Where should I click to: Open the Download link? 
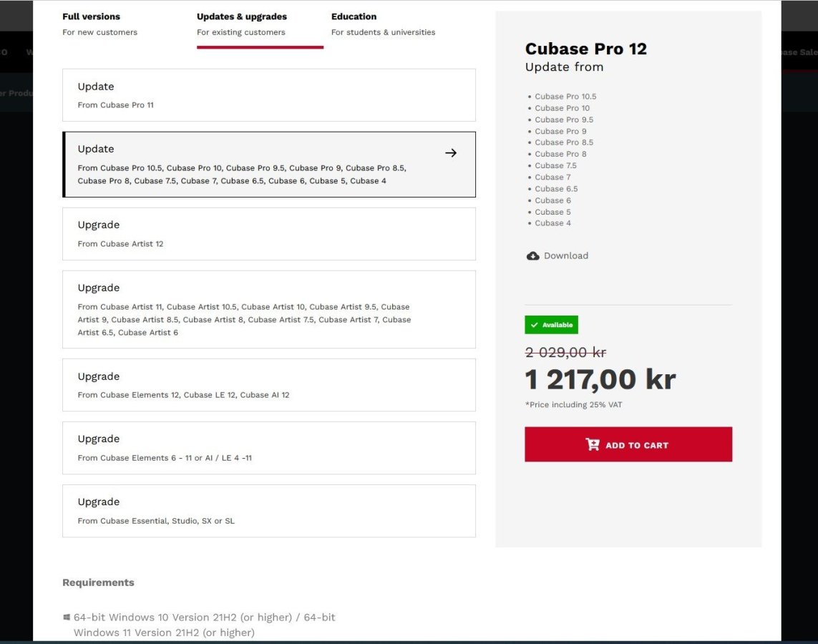pos(566,255)
